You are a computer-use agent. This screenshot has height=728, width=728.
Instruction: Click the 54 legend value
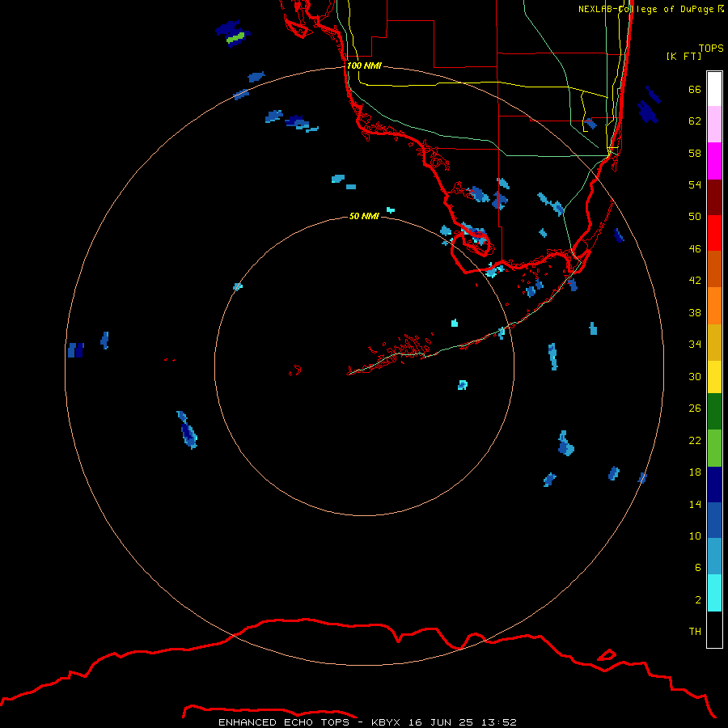695,184
